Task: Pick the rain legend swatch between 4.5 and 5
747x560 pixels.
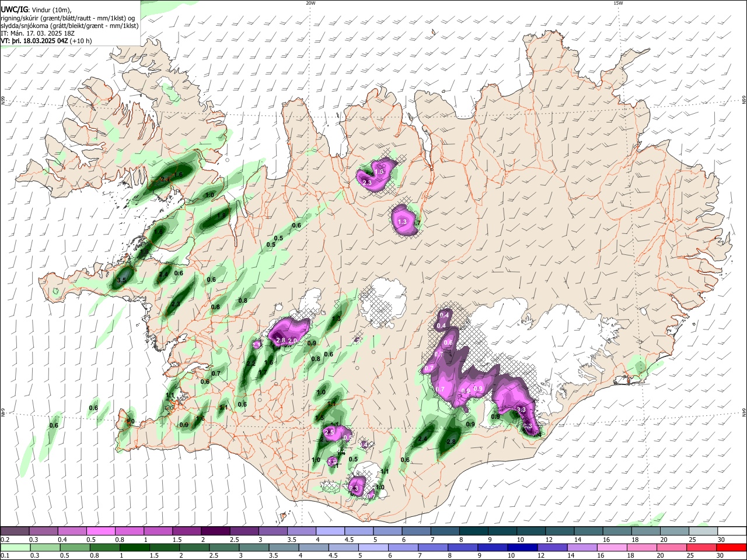Action: 343,547
